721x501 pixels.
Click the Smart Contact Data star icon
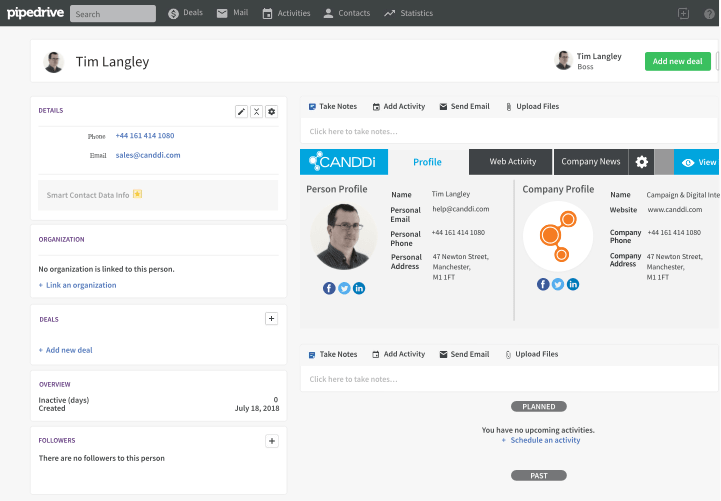(137, 194)
